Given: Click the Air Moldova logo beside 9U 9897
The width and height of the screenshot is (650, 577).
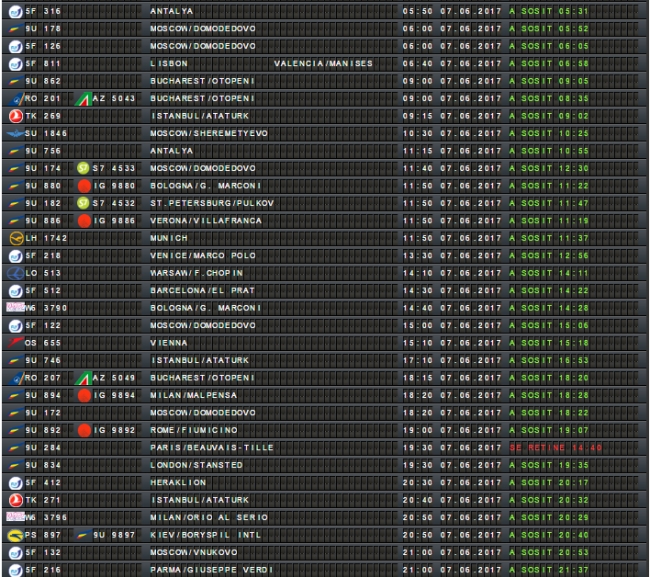Looking at the screenshot, I should click(82, 535).
